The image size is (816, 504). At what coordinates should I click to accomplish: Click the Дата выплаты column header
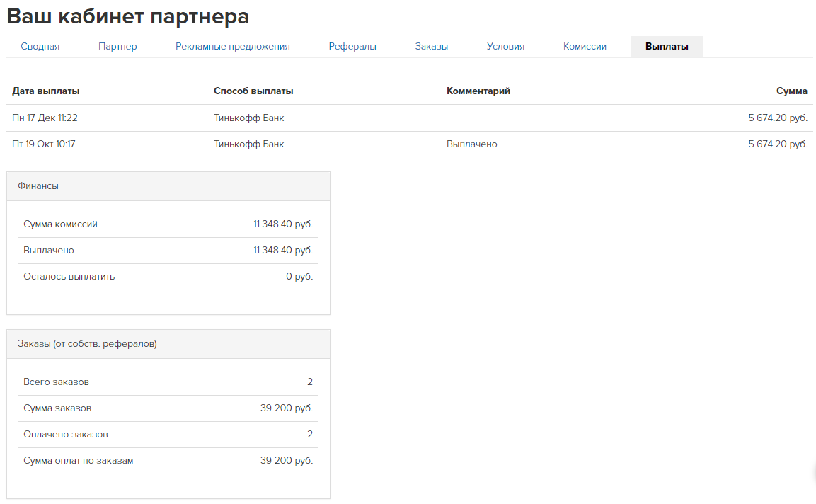46,91
